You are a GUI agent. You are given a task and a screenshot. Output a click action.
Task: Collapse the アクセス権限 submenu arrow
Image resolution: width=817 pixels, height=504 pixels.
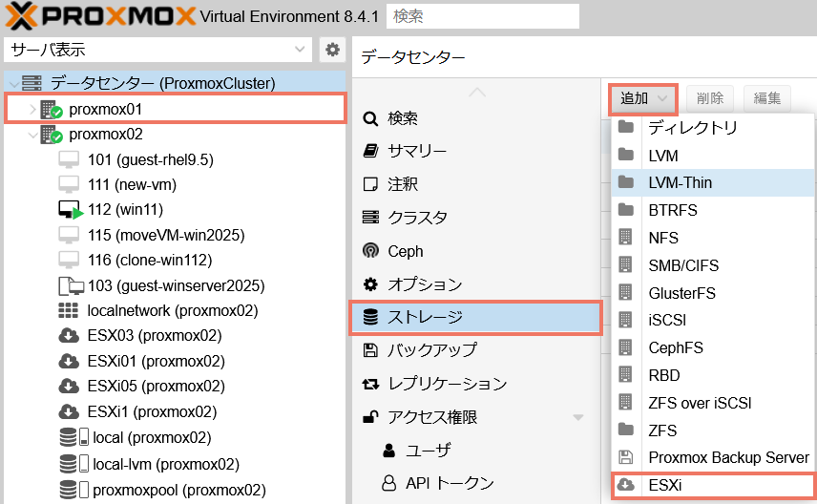pos(577,417)
